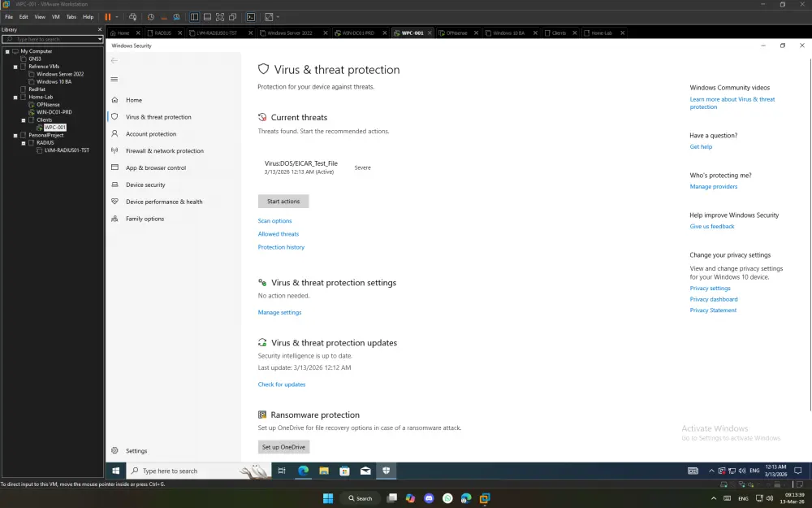812x508 pixels.
Task: Open the File menu
Action: tap(9, 16)
